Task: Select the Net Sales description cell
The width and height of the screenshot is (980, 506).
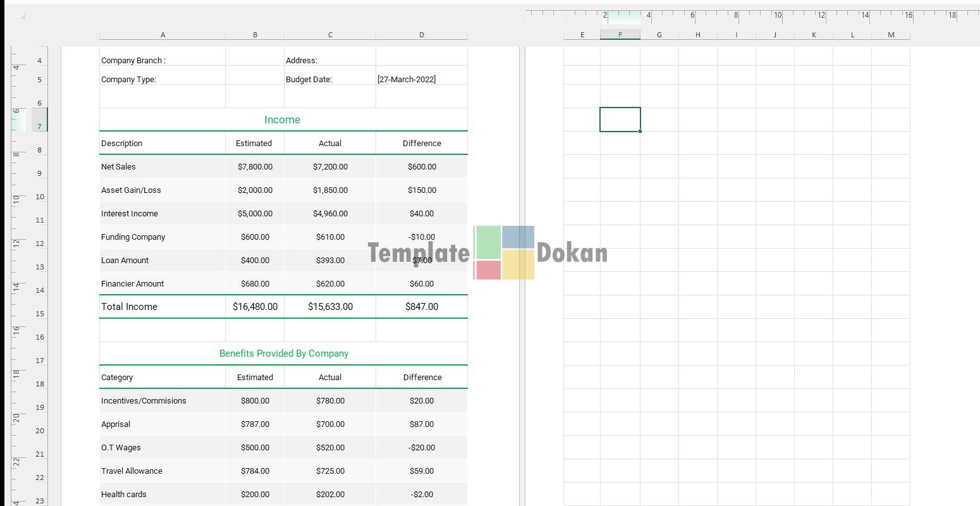Action: 162,167
